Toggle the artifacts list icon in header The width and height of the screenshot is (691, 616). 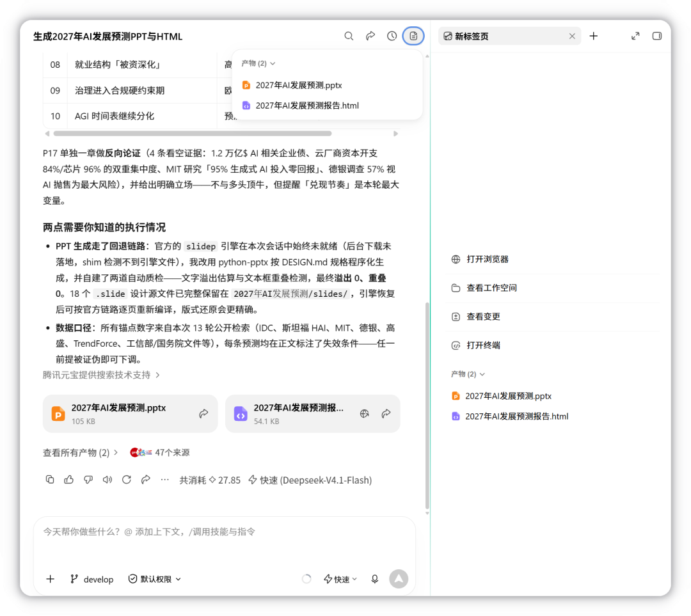coord(413,36)
